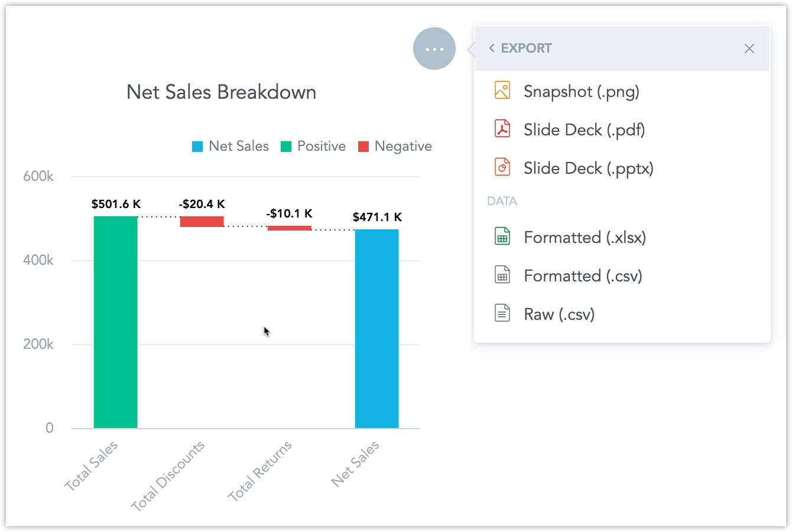Export as Formatted (.xlsx)
This screenshot has width=792, height=532.
[x=585, y=237]
